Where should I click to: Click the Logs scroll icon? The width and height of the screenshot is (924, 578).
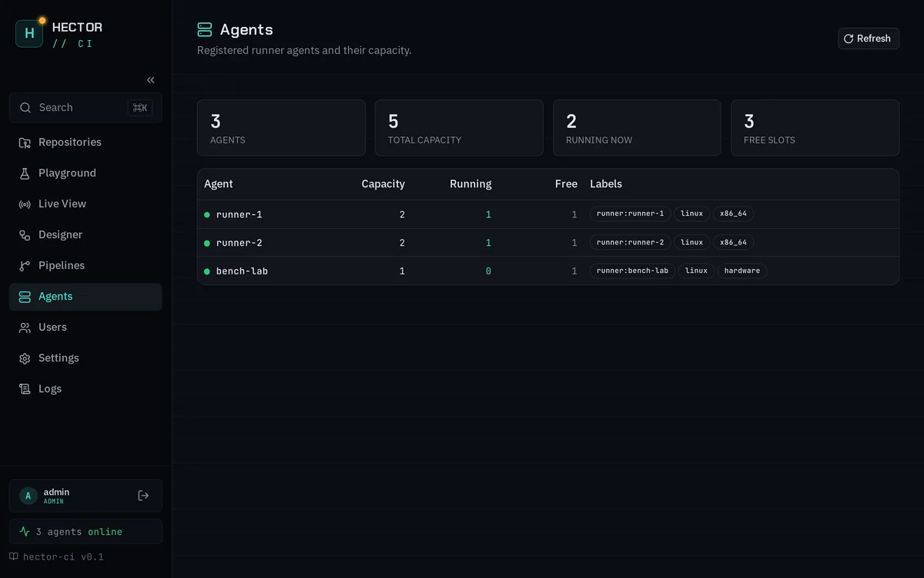coord(25,389)
